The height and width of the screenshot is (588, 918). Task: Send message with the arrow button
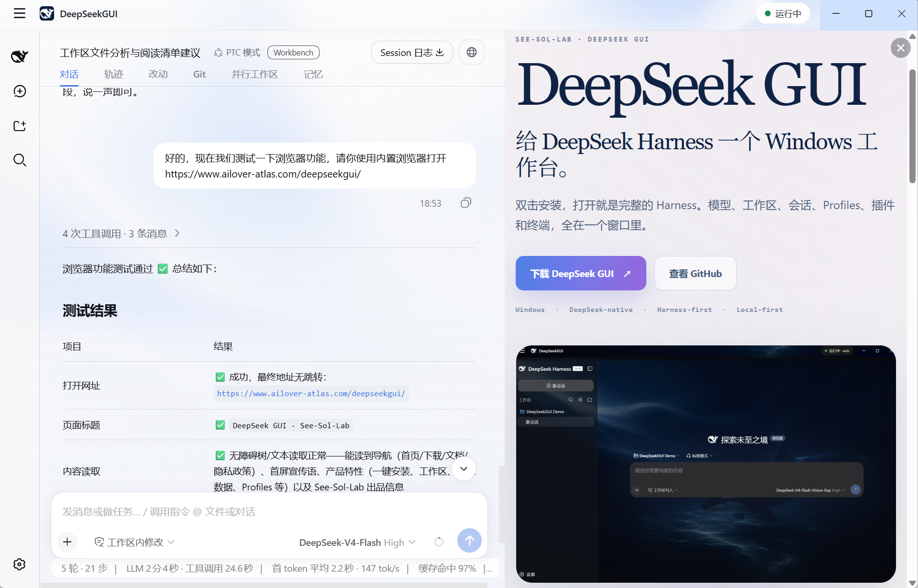click(469, 541)
